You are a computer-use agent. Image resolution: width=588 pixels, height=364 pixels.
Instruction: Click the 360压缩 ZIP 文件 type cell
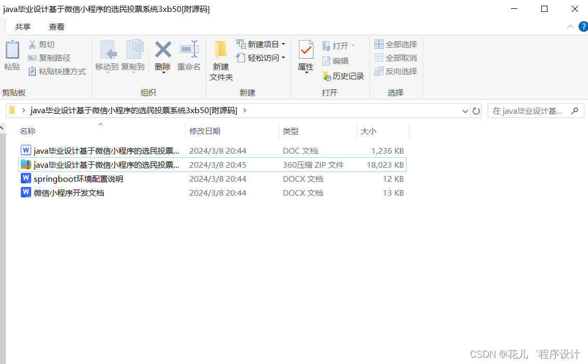click(313, 165)
